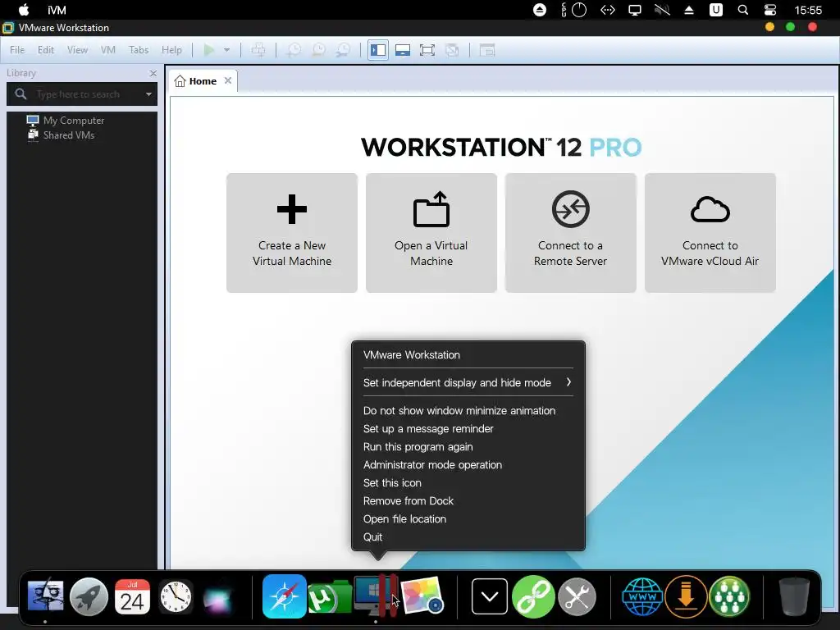Open the Control Center toggles icon

point(769,10)
